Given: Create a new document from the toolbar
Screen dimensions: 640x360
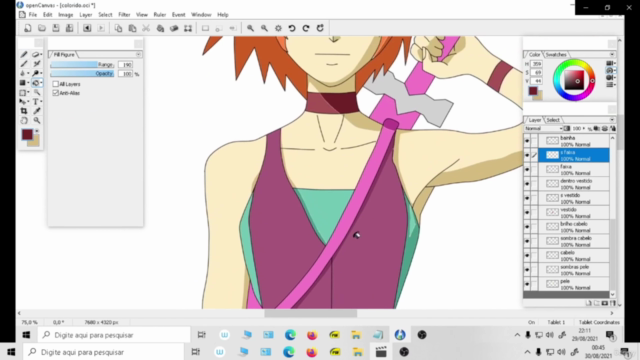Looking at the screenshot, I should click(28, 28).
